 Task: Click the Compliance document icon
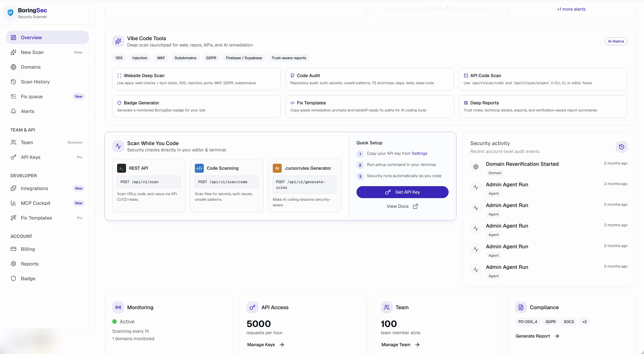[521, 307]
